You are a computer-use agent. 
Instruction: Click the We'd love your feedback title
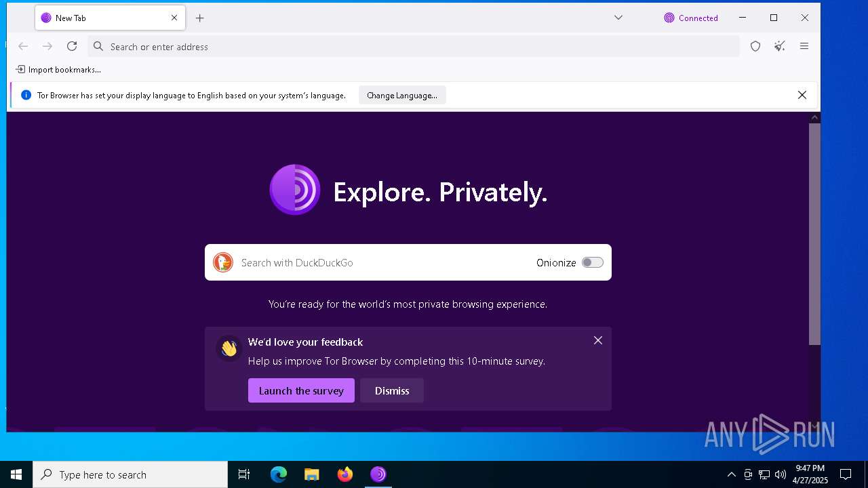305,342
